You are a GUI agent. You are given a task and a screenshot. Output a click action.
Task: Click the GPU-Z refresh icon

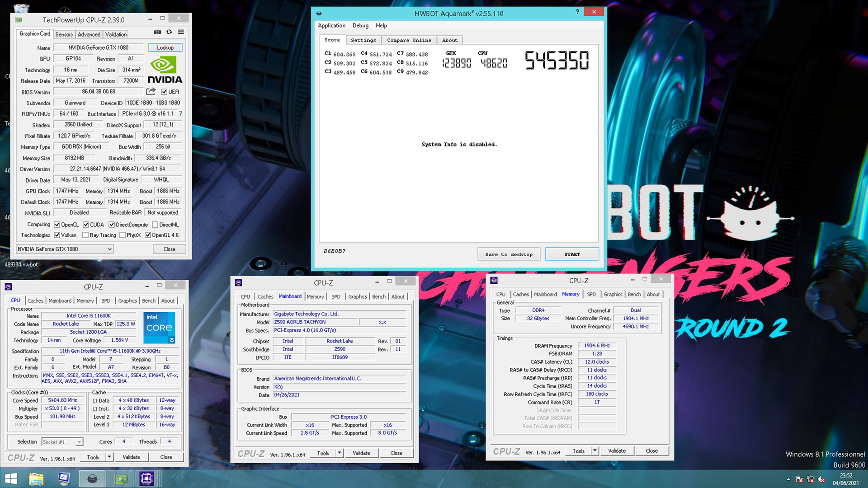click(169, 32)
